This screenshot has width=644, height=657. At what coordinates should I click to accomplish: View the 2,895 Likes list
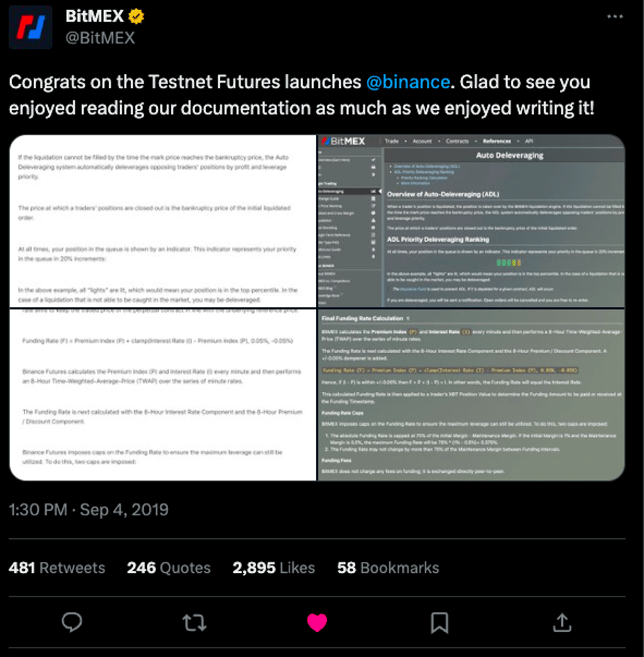click(x=274, y=568)
